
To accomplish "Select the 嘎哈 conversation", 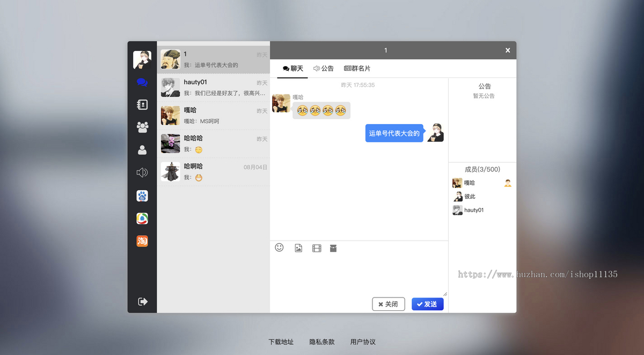I will click(213, 115).
